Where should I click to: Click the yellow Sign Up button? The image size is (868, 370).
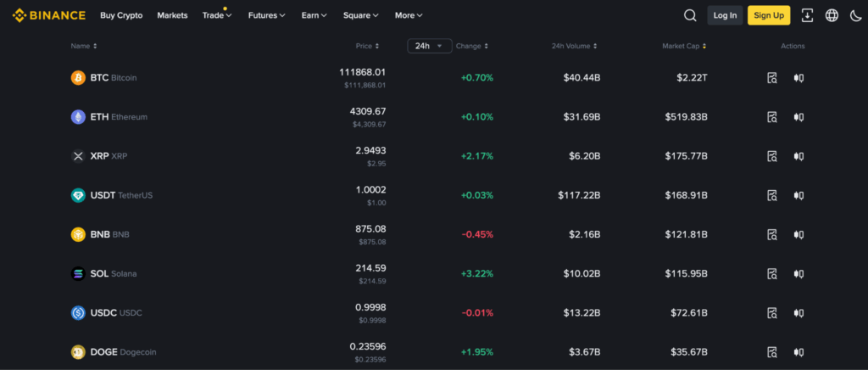pos(768,15)
